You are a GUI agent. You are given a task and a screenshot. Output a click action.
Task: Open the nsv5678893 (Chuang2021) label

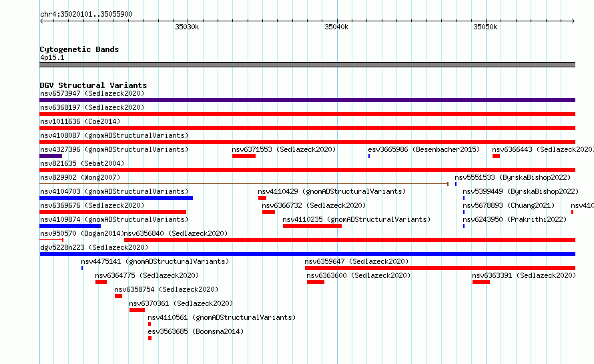tap(509, 205)
